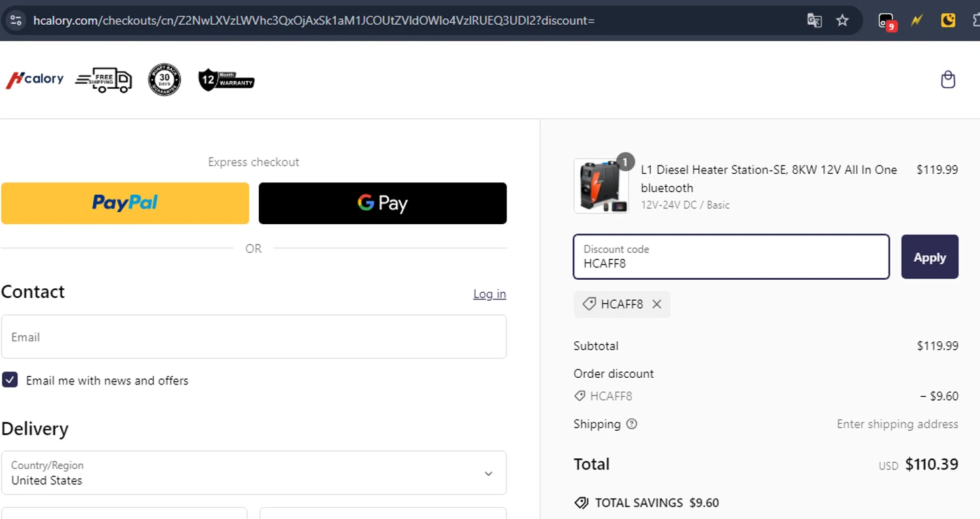Click the total price $110.39
The height and width of the screenshot is (519, 980).
pyautogui.click(x=932, y=464)
